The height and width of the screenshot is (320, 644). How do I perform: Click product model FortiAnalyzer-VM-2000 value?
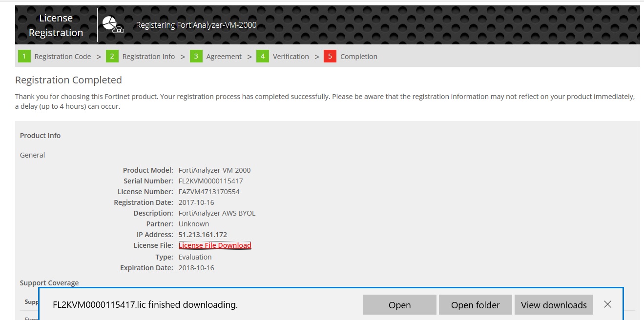pos(215,170)
